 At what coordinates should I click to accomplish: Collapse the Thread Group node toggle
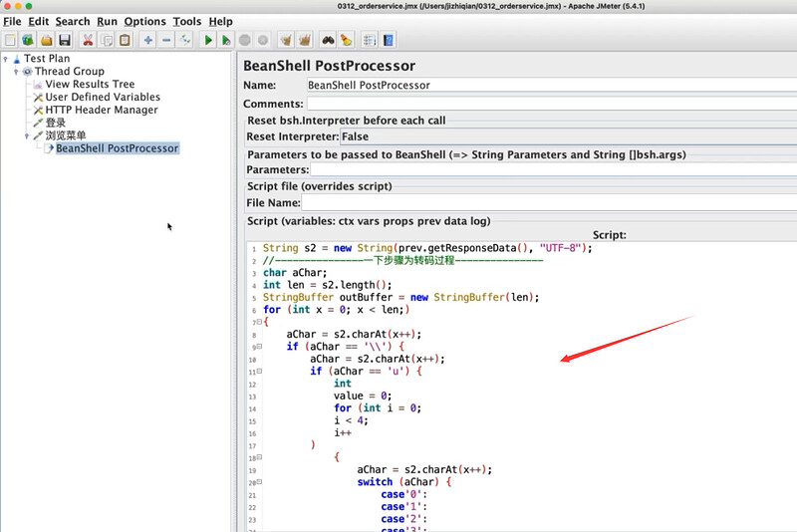[x=16, y=72]
